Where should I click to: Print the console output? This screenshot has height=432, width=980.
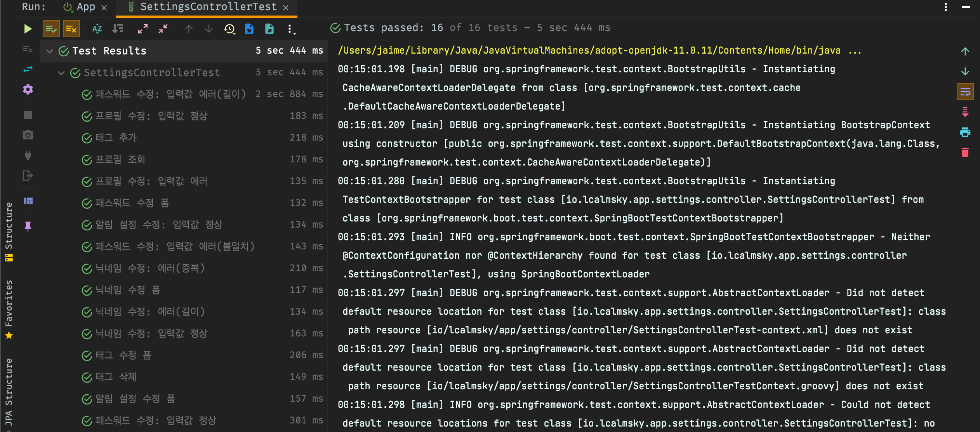965,132
